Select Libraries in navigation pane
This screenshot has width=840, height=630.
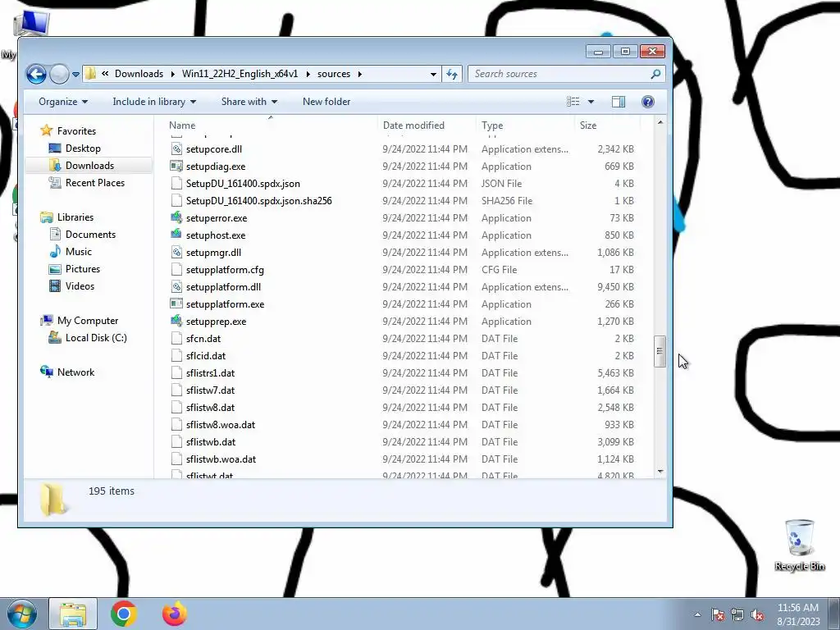tap(75, 217)
